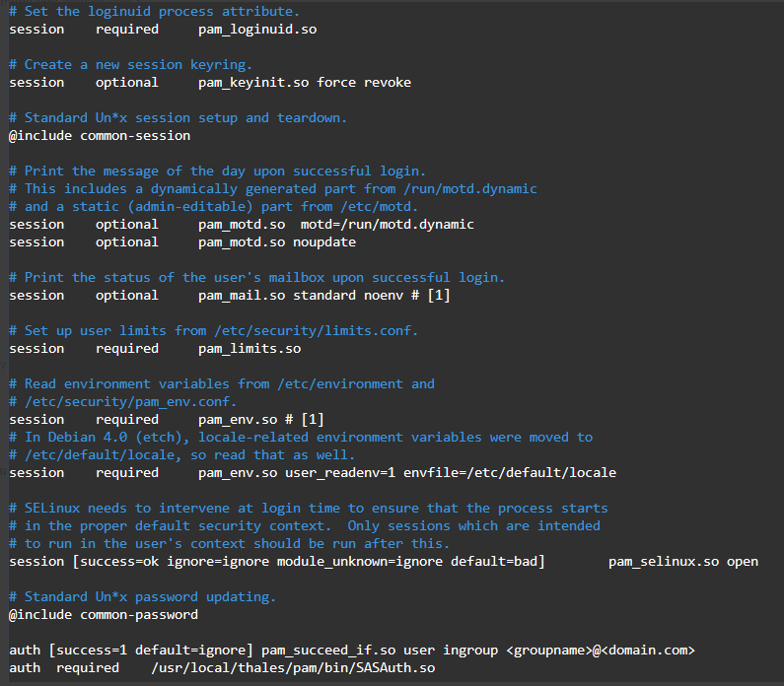Click the @include common-session line

pyautogui.click(x=100, y=135)
